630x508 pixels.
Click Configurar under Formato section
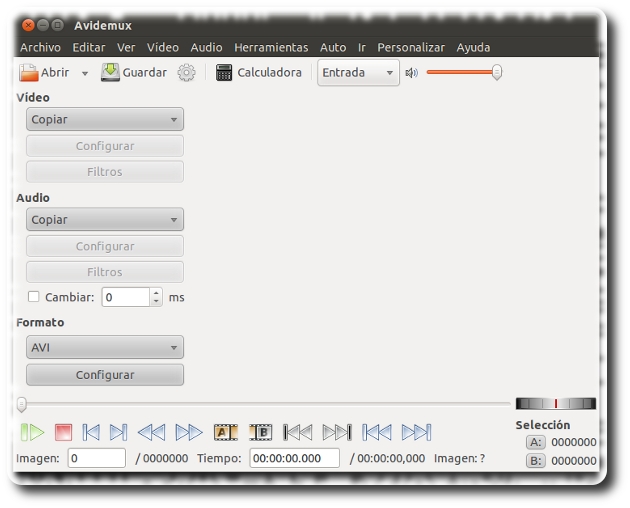coord(105,375)
